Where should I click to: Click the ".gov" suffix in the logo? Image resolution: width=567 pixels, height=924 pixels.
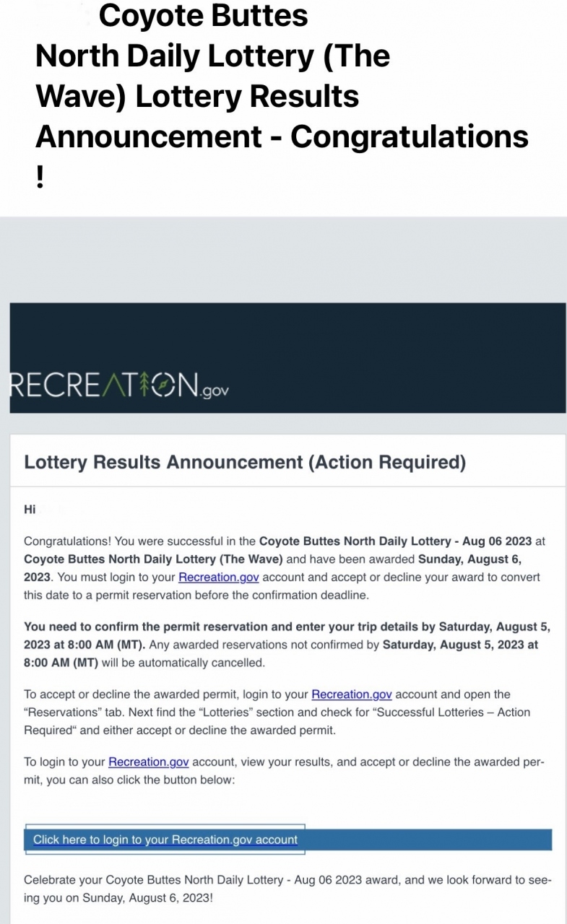pos(215,391)
